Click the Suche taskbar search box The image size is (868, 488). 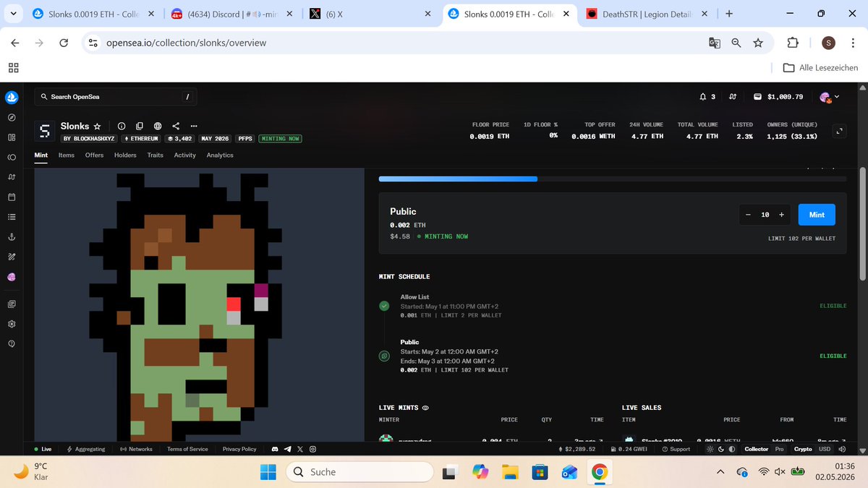(x=359, y=472)
